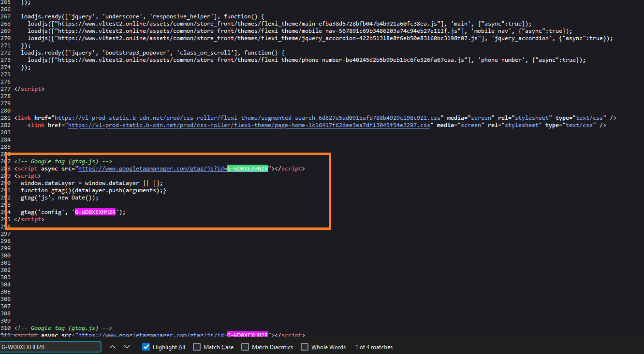The height and width of the screenshot is (354, 644).
Task: Click the function gtag() definition line
Action: click(x=93, y=190)
